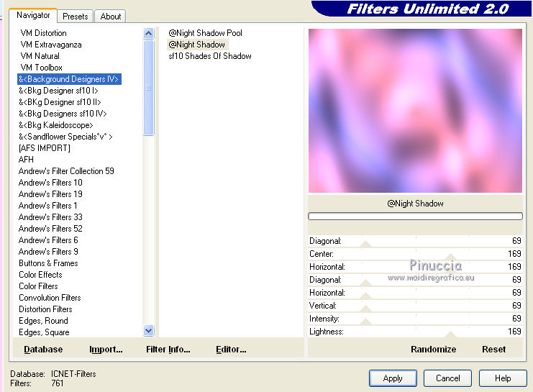Open the About tab
The image size is (533, 392).
pyautogui.click(x=111, y=17)
